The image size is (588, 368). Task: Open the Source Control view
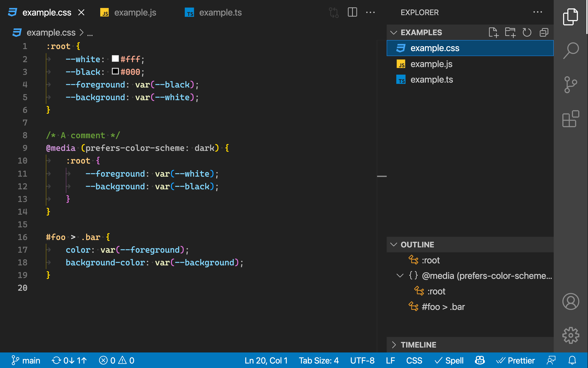pos(570,85)
